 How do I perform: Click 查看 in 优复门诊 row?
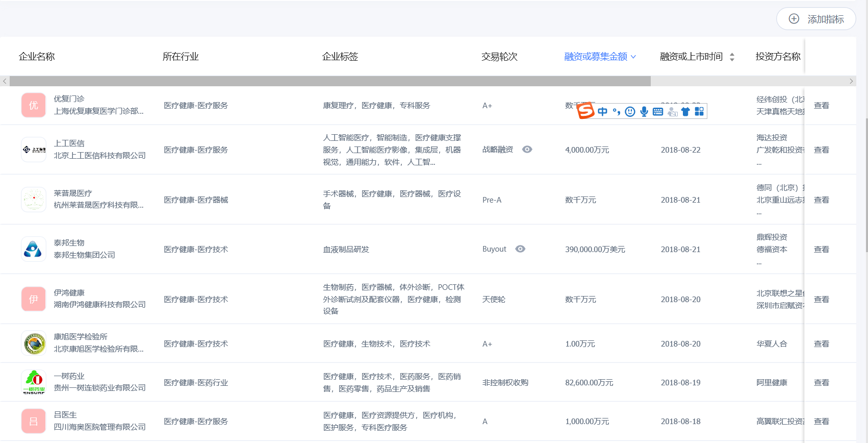pyautogui.click(x=821, y=105)
